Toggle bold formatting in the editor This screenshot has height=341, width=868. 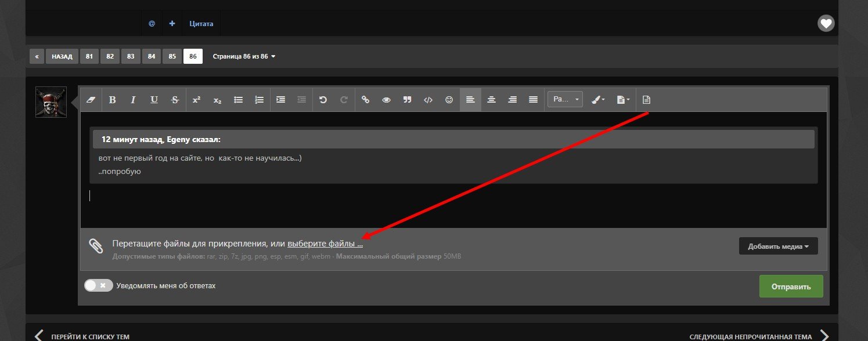tap(112, 100)
